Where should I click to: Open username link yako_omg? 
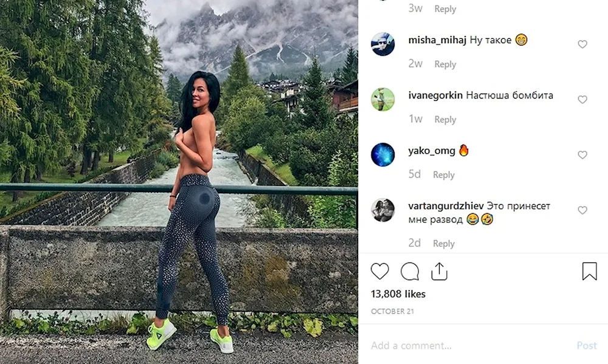432,151
